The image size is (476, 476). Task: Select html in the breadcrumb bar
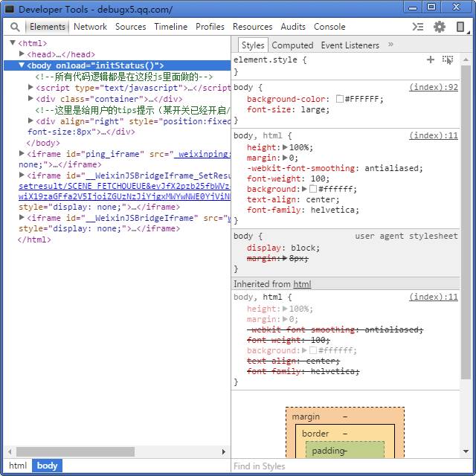(x=18, y=466)
